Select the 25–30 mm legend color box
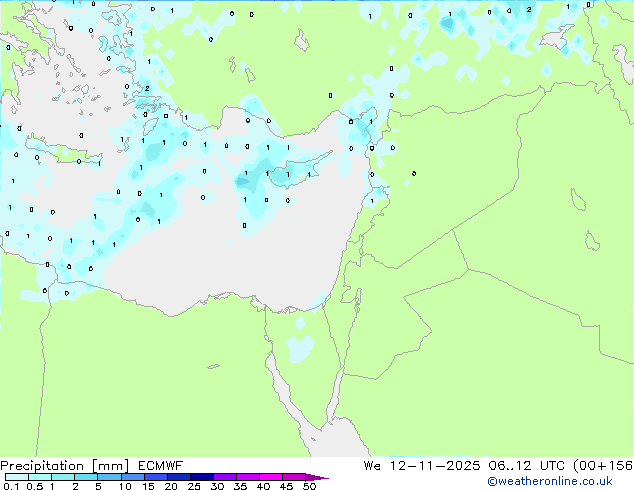Image resolution: width=634 pixels, height=490 pixels. point(202,477)
